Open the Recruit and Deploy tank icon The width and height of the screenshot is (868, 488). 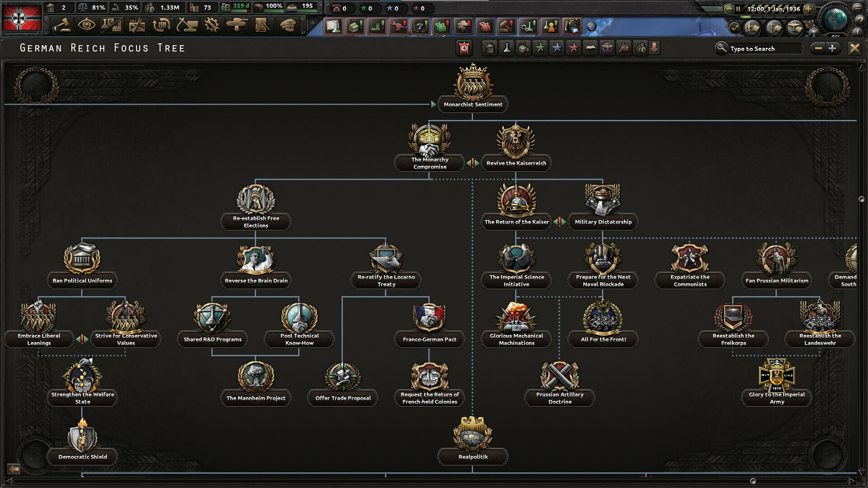236,25
